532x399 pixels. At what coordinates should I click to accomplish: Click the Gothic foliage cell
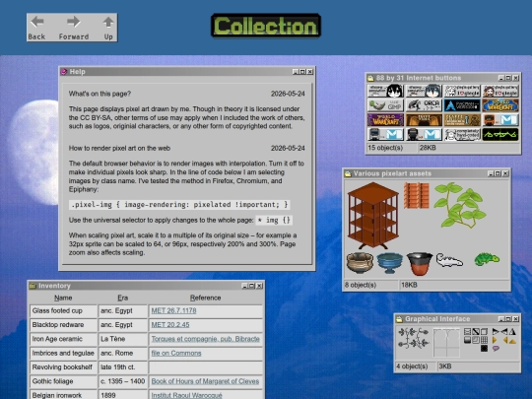pos(63,381)
